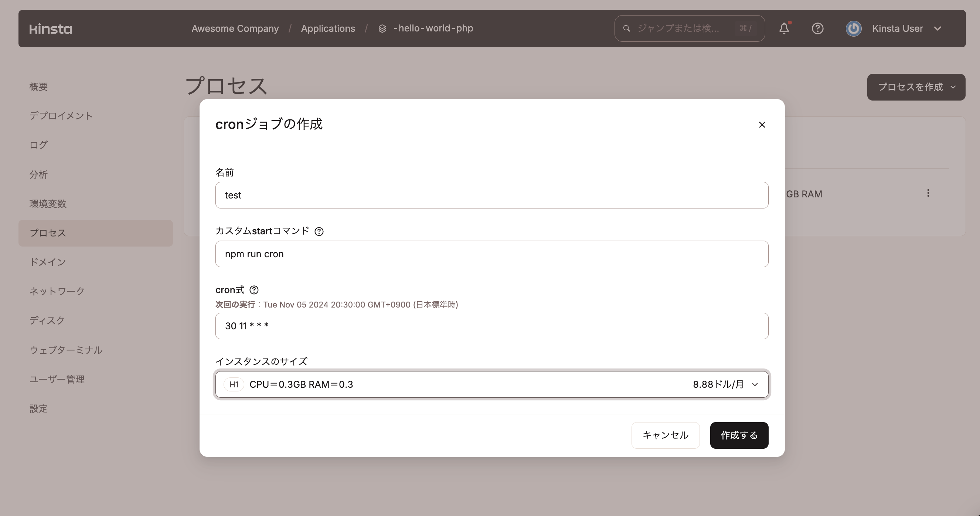Click the Kinsta logo
This screenshot has height=516, width=980.
[50, 28]
